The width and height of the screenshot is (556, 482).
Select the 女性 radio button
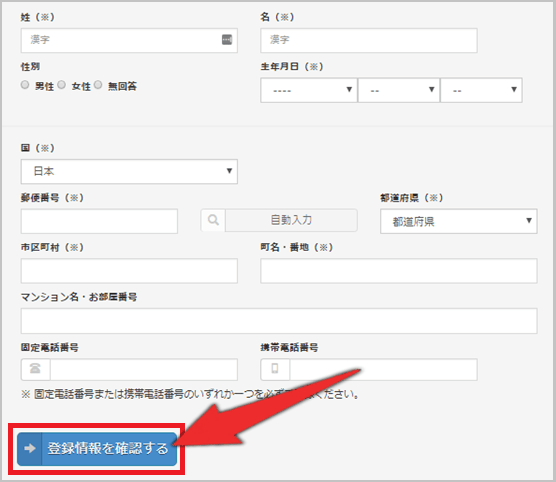(x=62, y=84)
